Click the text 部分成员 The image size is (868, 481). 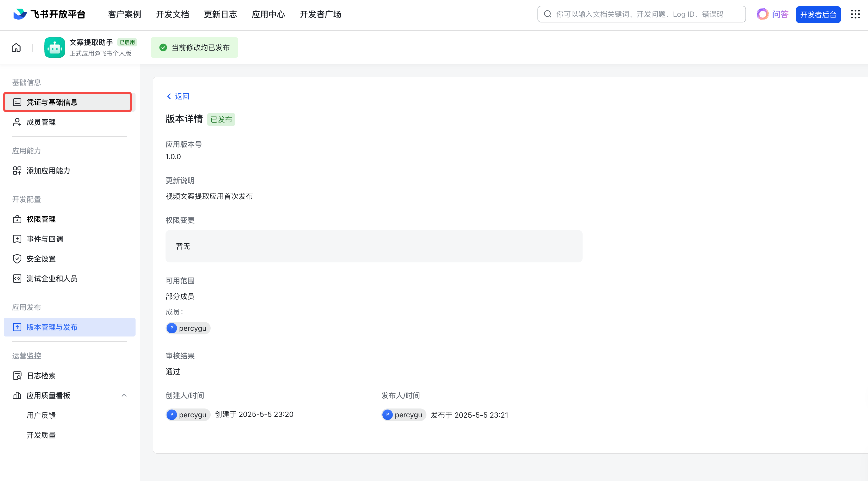pos(180,297)
